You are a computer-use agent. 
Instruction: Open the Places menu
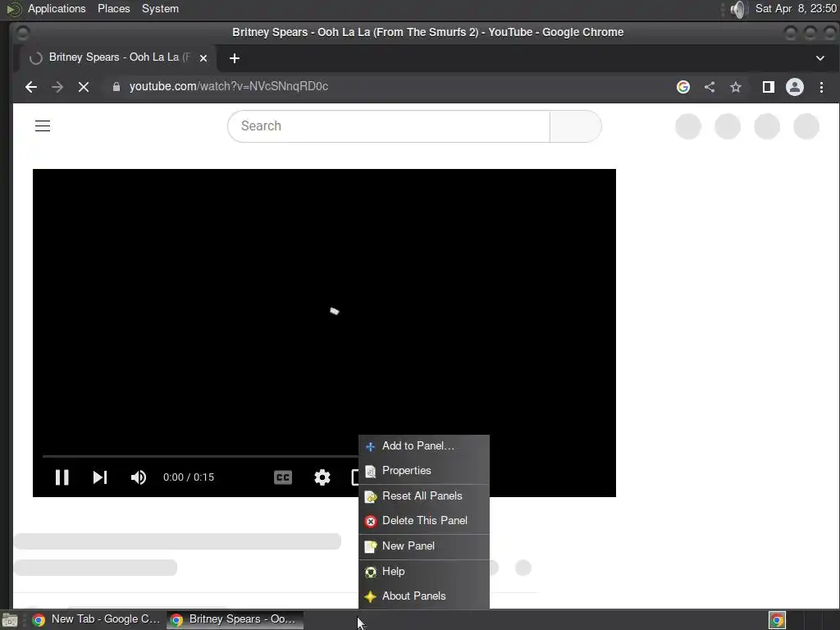[x=113, y=8]
